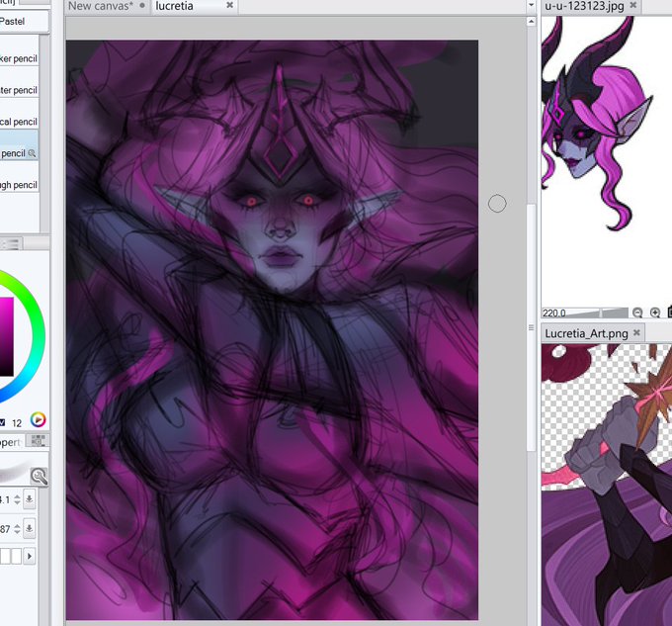Toggle the checkbox beside value 12

[2, 422]
